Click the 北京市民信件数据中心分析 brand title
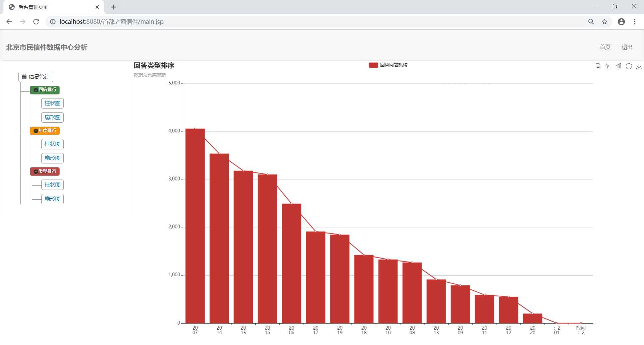This screenshot has width=644, height=345. click(47, 47)
